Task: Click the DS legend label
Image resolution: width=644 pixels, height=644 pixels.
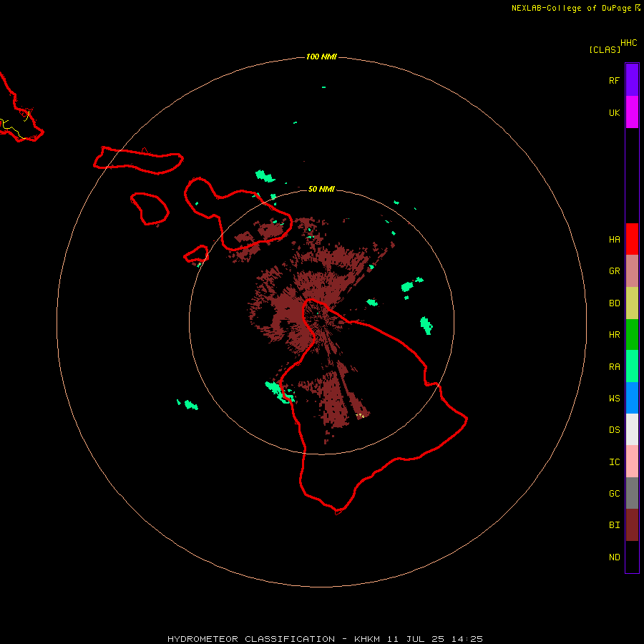Action: click(614, 430)
